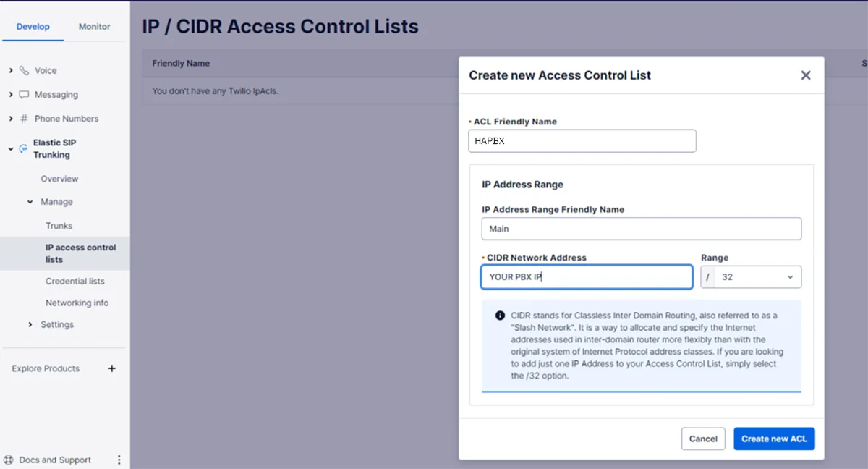Click the Create new ACL button
The height and width of the screenshot is (469, 868).
774,439
